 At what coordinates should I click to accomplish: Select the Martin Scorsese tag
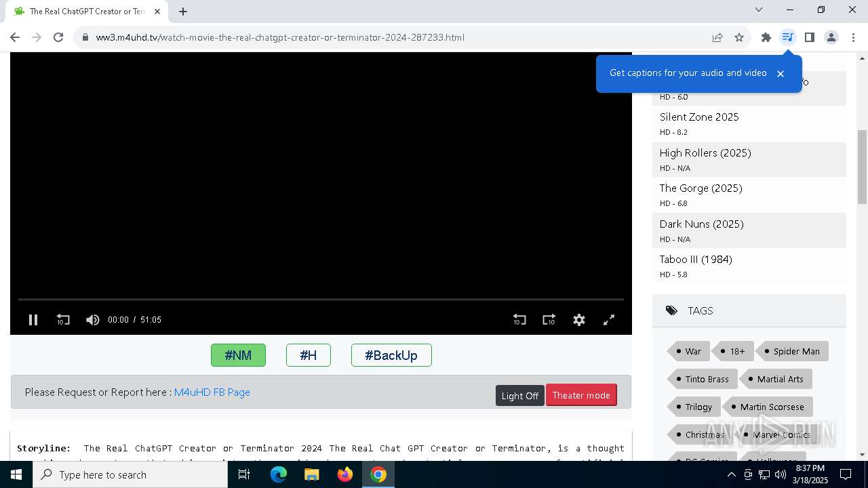(x=767, y=407)
